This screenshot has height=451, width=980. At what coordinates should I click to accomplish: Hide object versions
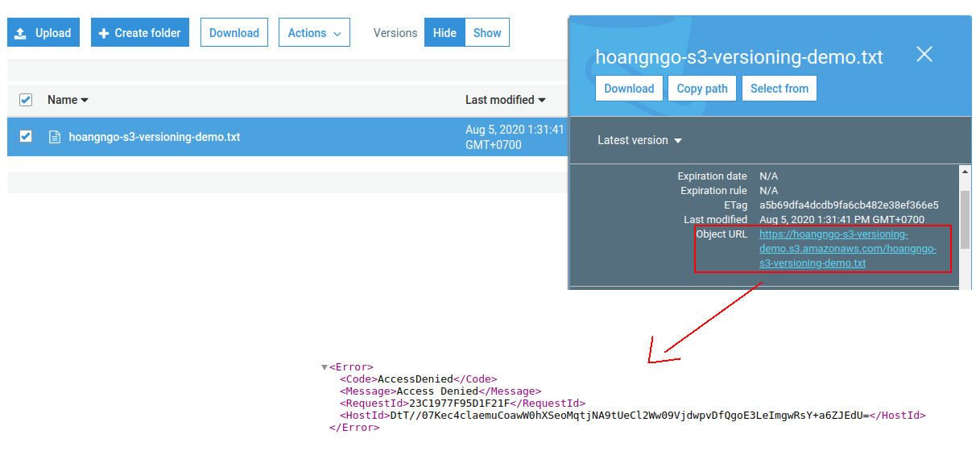(x=445, y=33)
